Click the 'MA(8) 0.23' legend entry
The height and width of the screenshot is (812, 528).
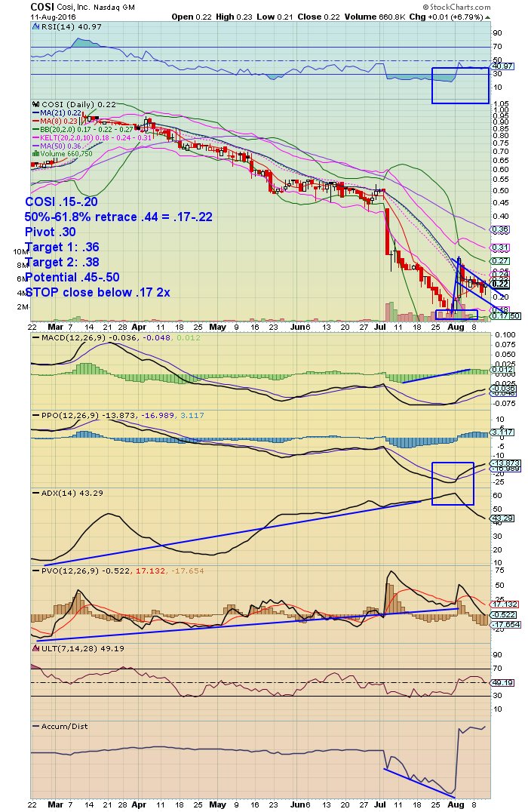[59, 121]
